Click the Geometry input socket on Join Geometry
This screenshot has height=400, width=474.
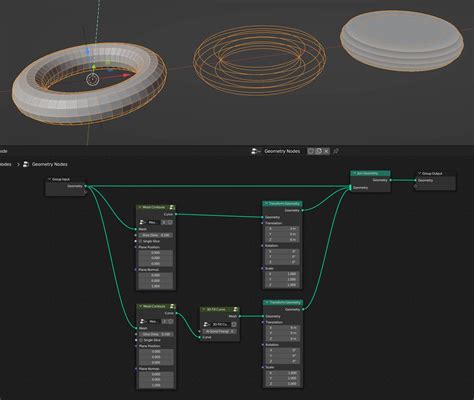click(350, 188)
